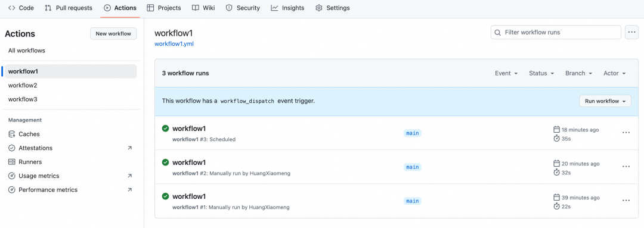The height and width of the screenshot is (228, 644).
Task: Open the workflow1.yml file link
Action: pyautogui.click(x=174, y=44)
